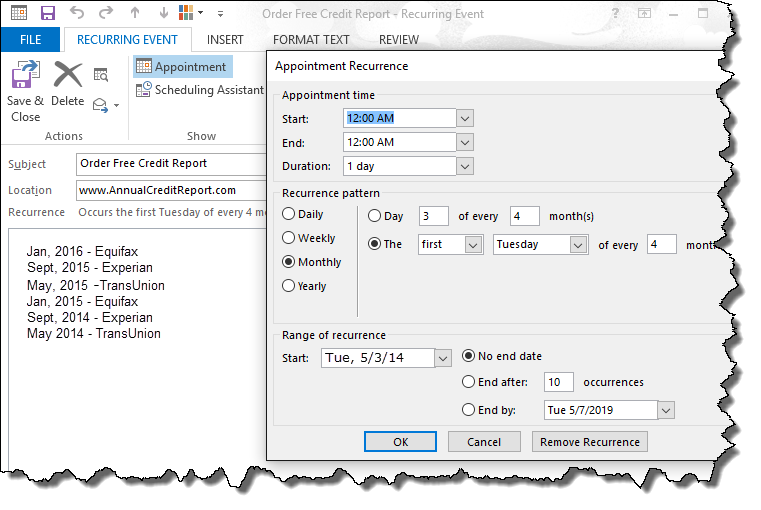Open the FILE menu
761x510 pixels.
pyautogui.click(x=30, y=40)
